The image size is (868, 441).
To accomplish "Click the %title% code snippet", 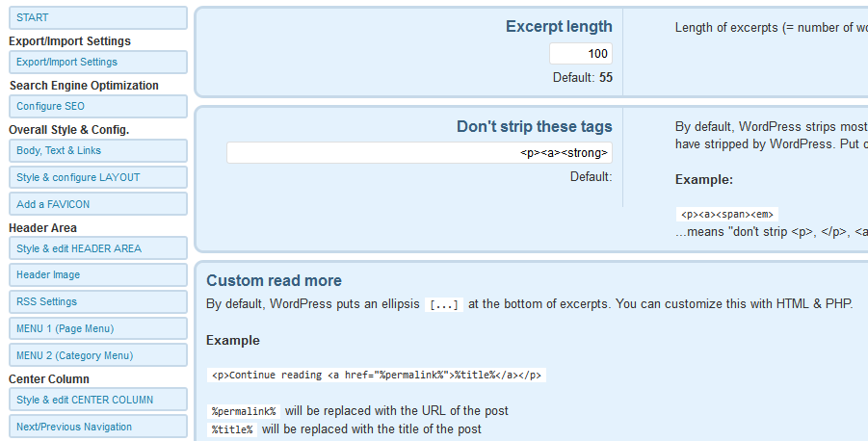I will click(232, 430).
